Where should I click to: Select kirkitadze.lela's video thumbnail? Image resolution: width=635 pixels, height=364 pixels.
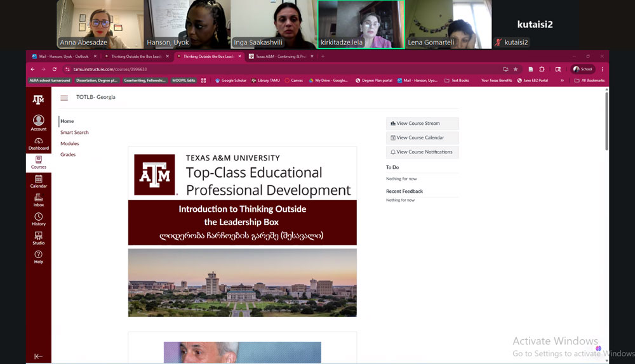click(361, 24)
